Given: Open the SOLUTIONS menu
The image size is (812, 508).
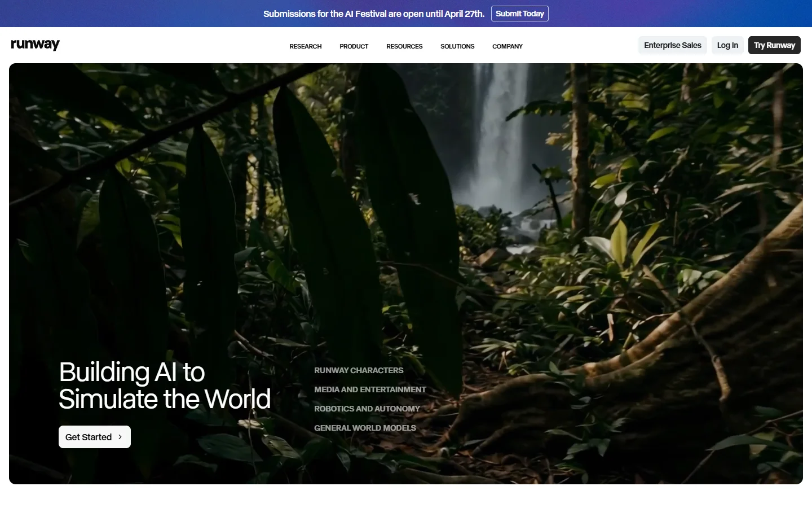Looking at the screenshot, I should point(457,46).
